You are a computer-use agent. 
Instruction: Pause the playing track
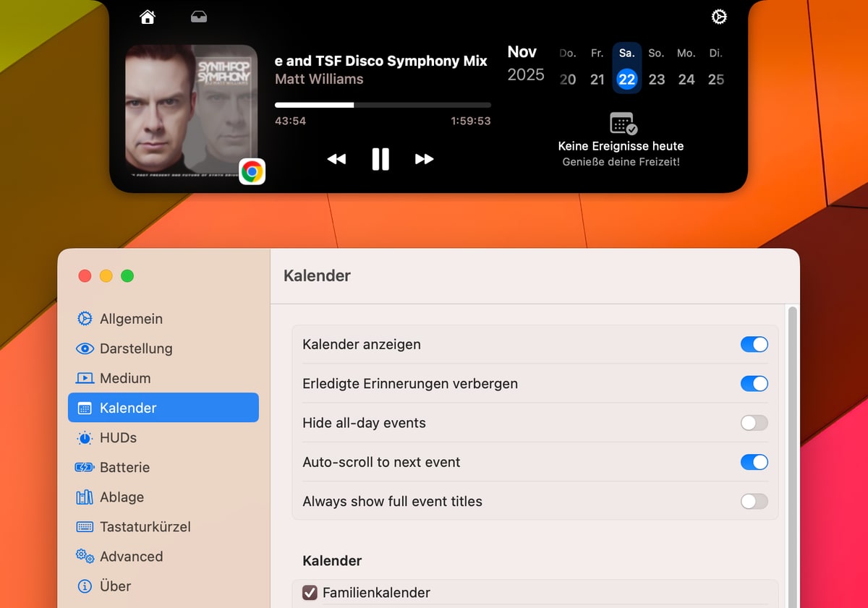click(x=380, y=159)
